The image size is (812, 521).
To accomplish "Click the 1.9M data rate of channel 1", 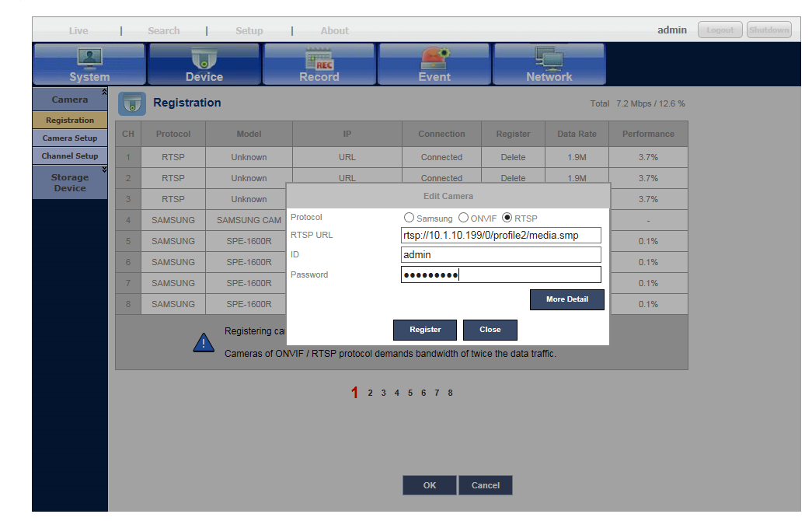I will coord(577,157).
